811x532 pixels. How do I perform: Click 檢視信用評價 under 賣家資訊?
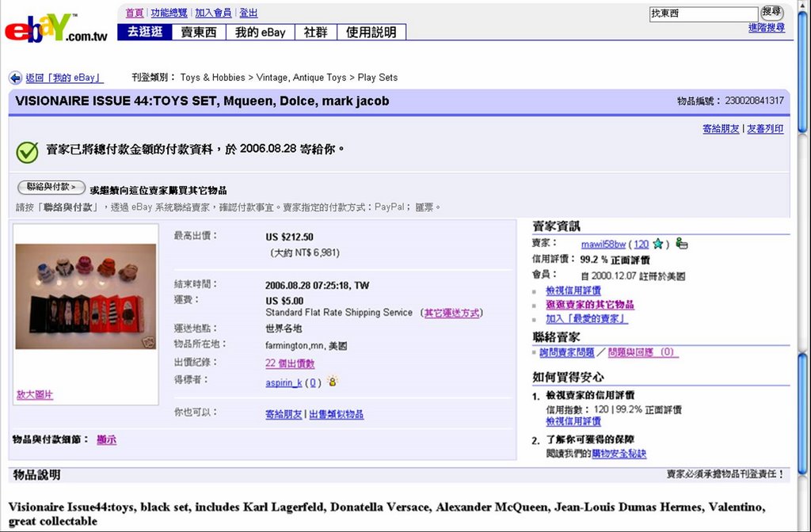coord(573,291)
